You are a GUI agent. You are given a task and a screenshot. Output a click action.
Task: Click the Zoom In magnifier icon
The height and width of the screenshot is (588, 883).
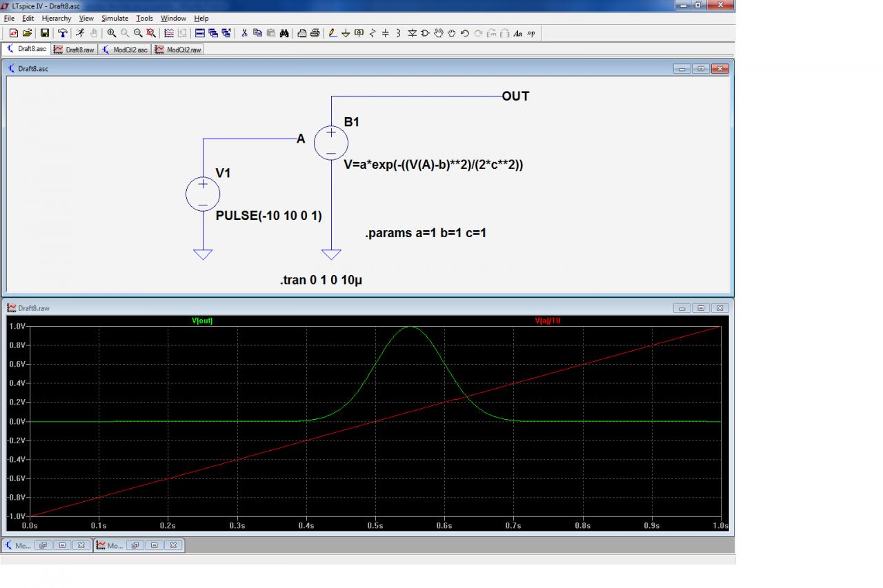click(x=112, y=33)
